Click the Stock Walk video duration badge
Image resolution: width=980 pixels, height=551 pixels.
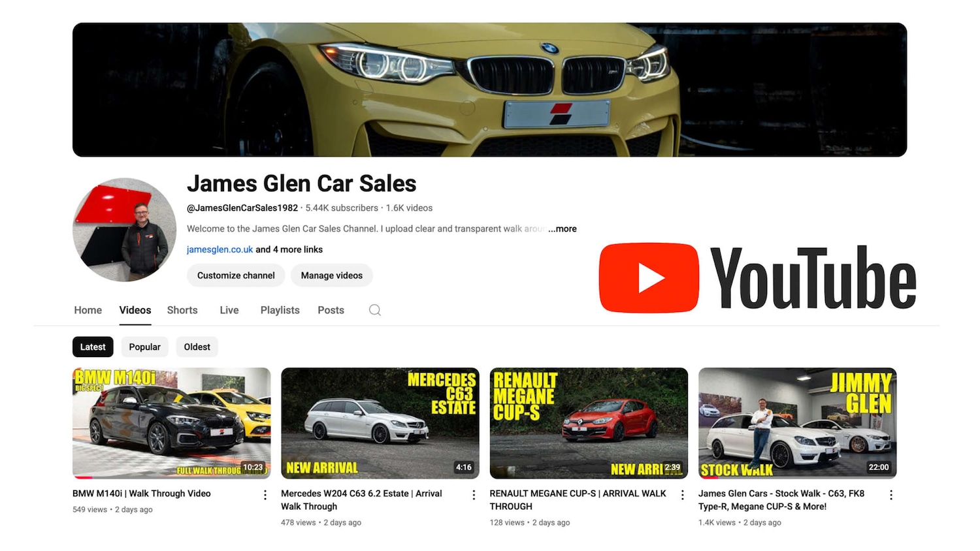(x=879, y=467)
